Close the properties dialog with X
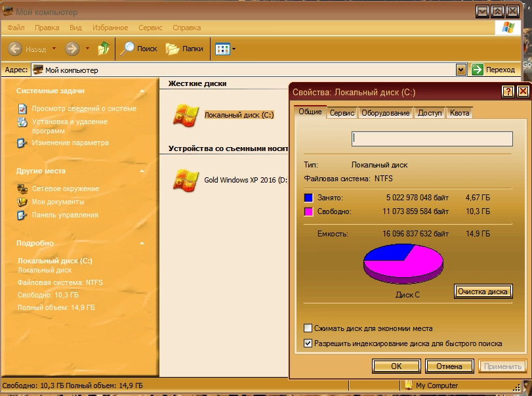Viewport: 532px width, 396px height. click(x=523, y=91)
